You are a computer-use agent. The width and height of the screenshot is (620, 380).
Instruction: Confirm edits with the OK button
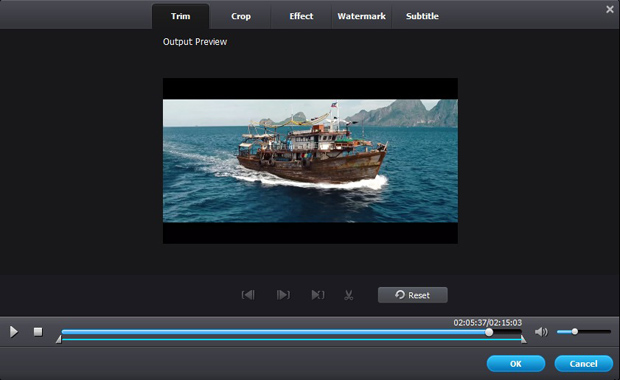tap(516, 364)
